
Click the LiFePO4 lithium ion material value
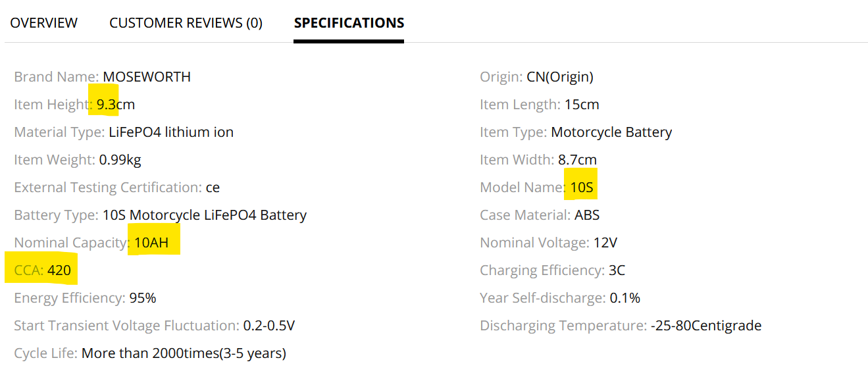click(x=170, y=132)
